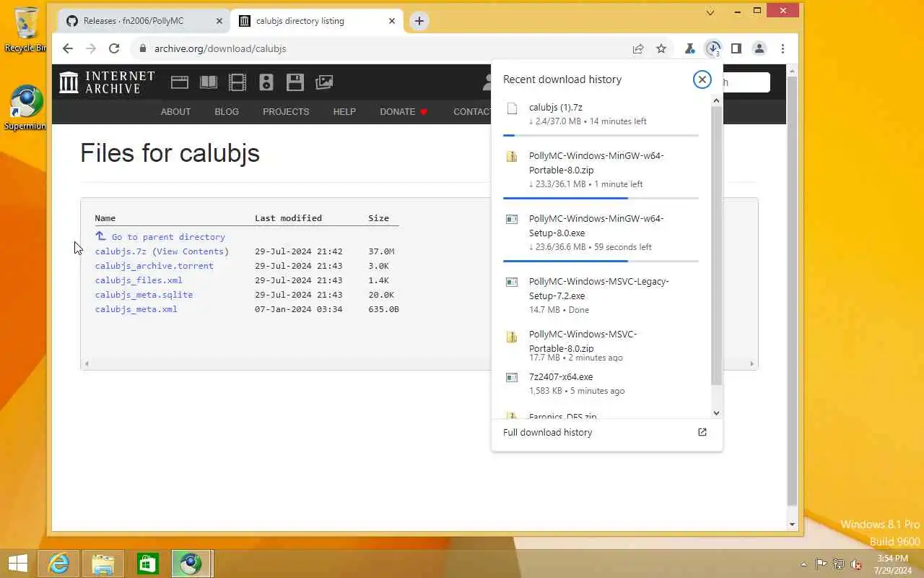This screenshot has height=578, width=924.
Task: Open the ABOUT menu item
Action: click(x=175, y=112)
